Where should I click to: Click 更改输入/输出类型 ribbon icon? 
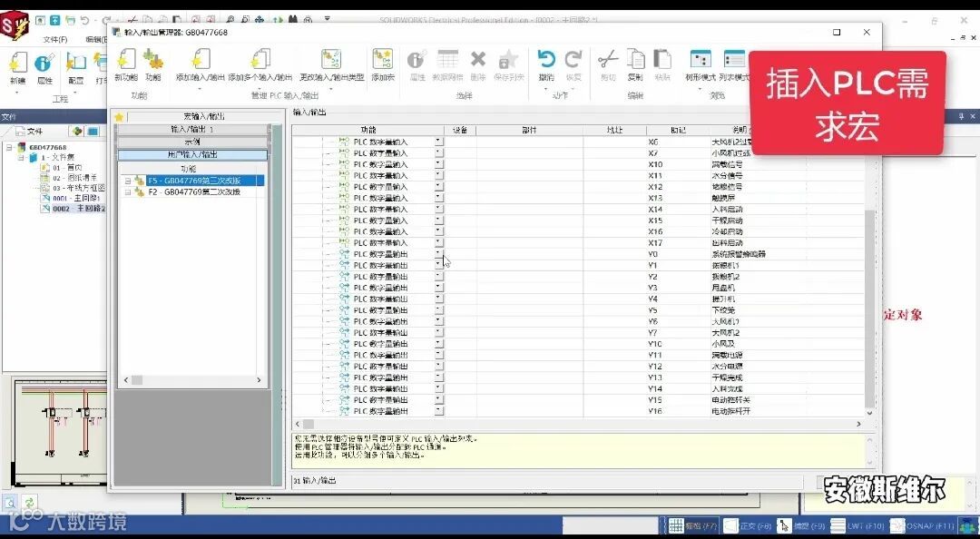click(x=331, y=60)
